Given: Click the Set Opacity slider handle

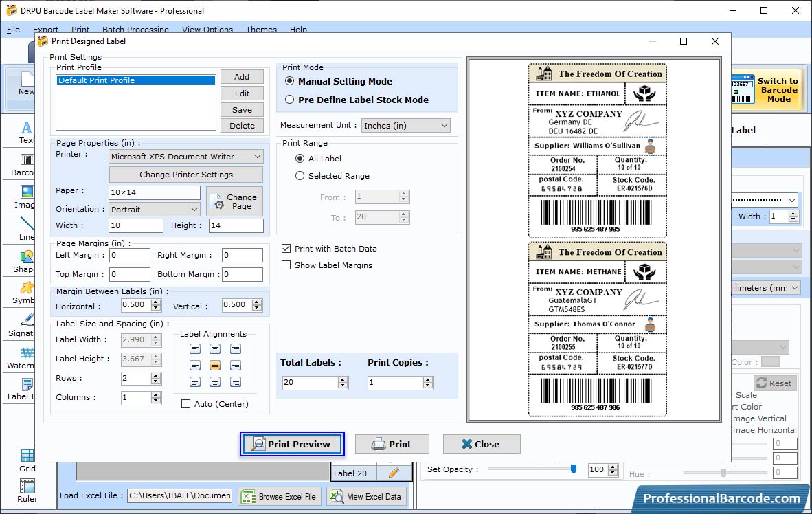Looking at the screenshot, I should (574, 469).
